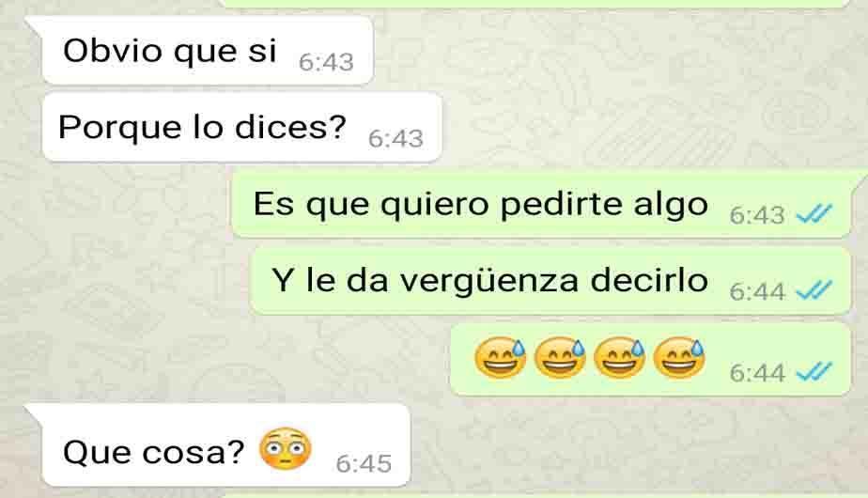The height and width of the screenshot is (498, 868).
Task: Click the 6:43 timestamp beside 'pedirte algo'
Action: coord(757,215)
